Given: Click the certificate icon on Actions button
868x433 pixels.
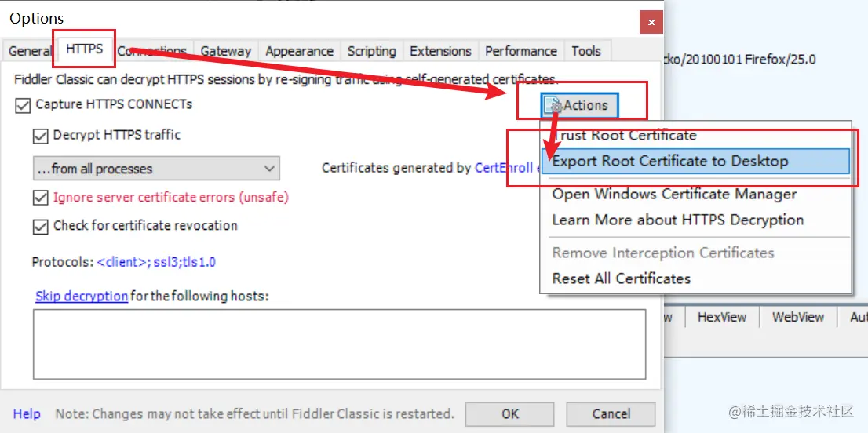Looking at the screenshot, I should click(x=553, y=105).
